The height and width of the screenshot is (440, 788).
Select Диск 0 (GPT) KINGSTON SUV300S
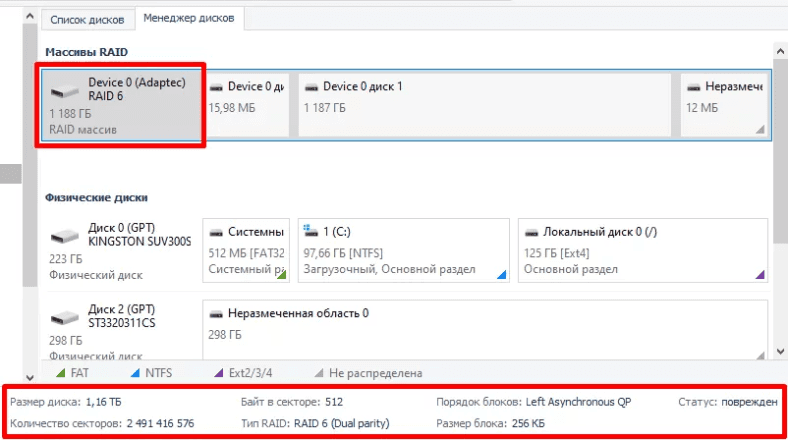(121, 251)
